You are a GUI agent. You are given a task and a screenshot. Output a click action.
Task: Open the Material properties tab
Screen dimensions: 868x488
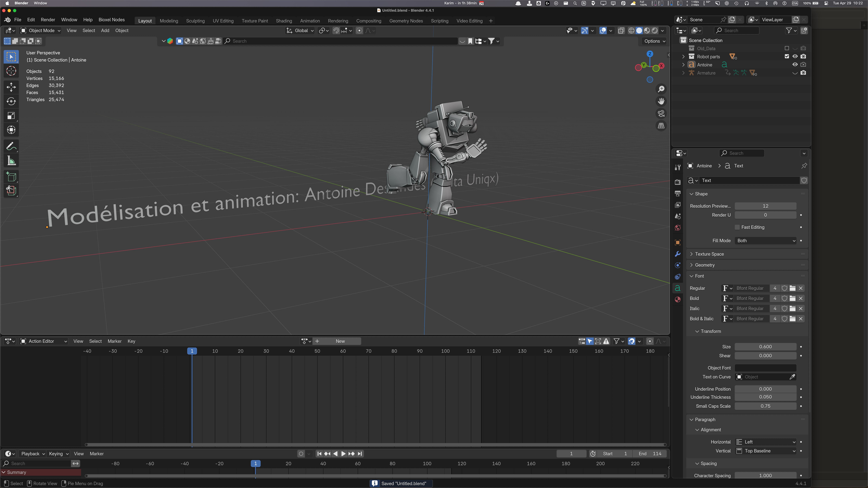coord(678,300)
